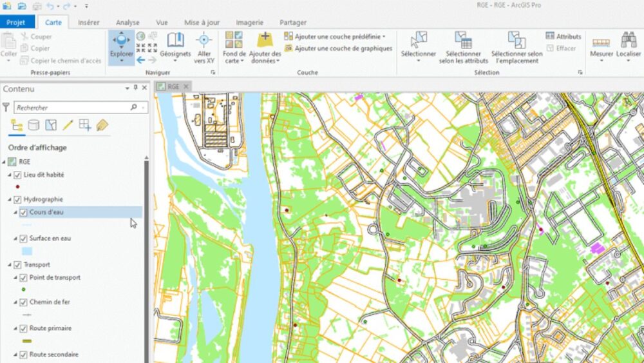This screenshot has width=644, height=363.
Task: Click the Copier button
Action: click(35, 48)
